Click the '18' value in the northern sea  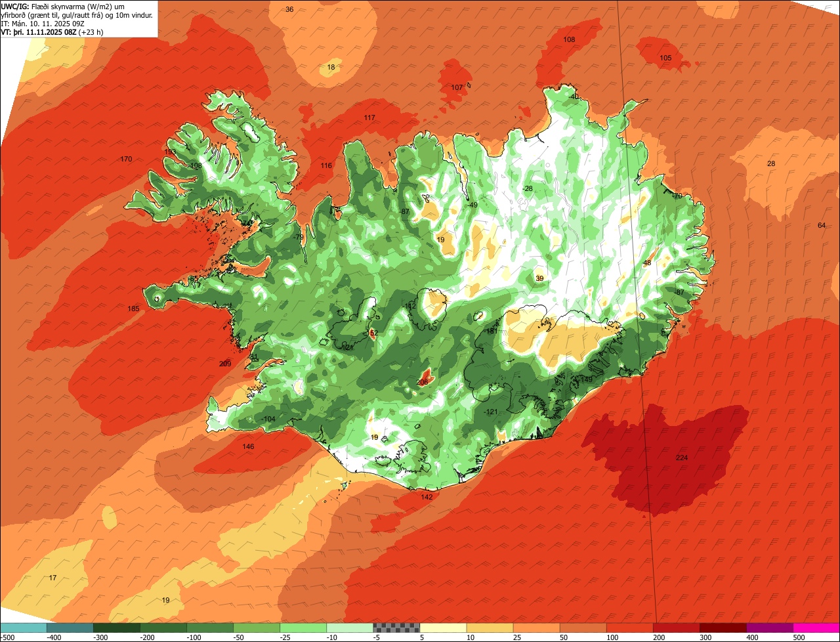(331, 67)
